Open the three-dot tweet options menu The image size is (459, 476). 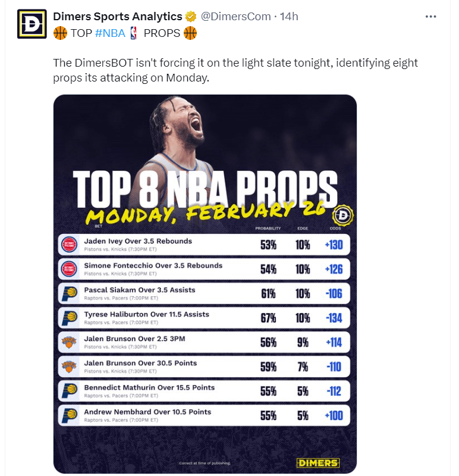[430, 16]
